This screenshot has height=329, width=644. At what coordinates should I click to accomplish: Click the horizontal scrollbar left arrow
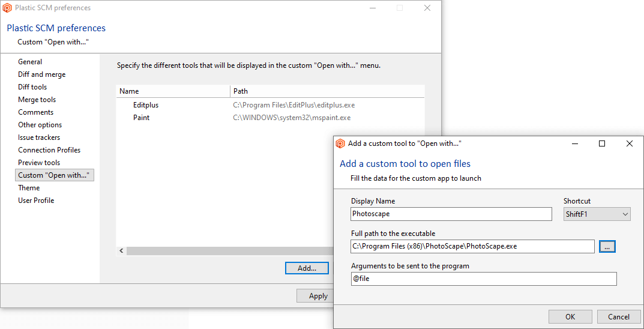pyautogui.click(x=121, y=250)
